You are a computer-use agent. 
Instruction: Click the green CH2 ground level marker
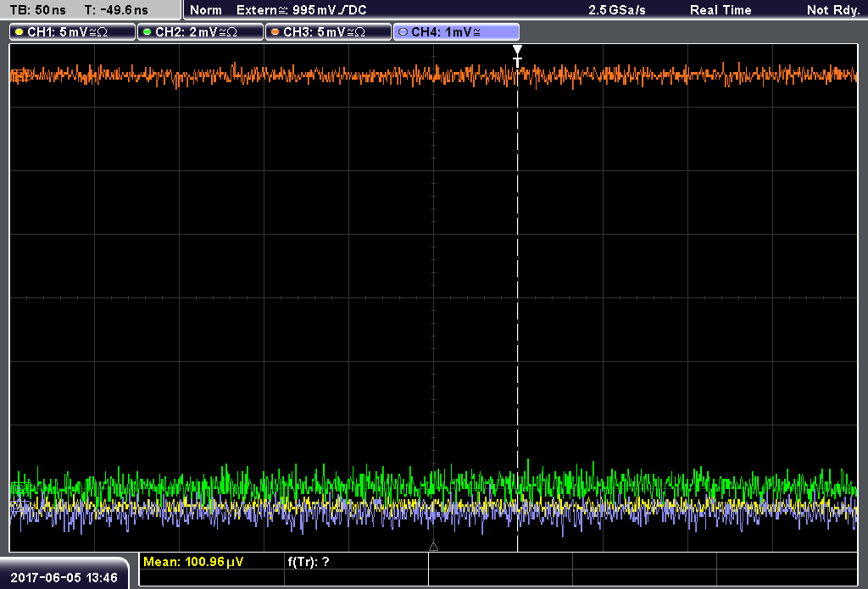(20, 488)
